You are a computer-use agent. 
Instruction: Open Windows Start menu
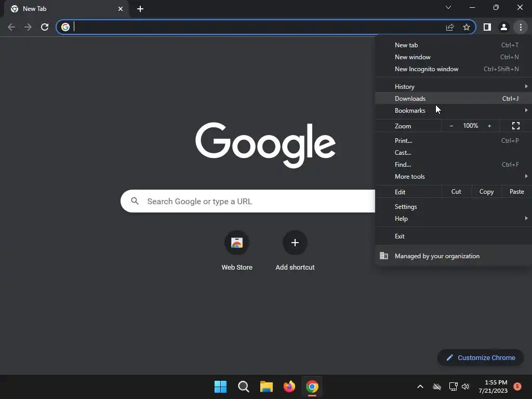click(220, 387)
